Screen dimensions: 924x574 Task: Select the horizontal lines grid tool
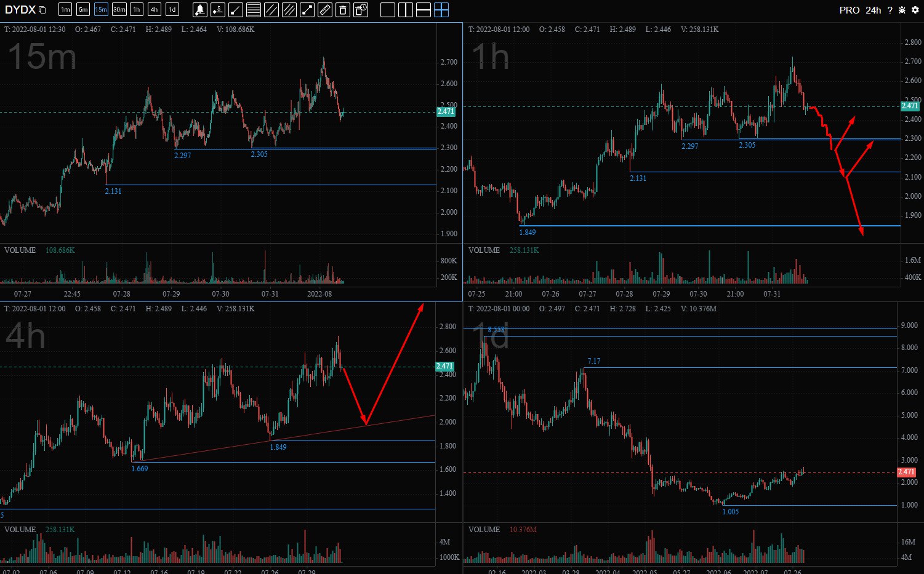click(x=253, y=10)
